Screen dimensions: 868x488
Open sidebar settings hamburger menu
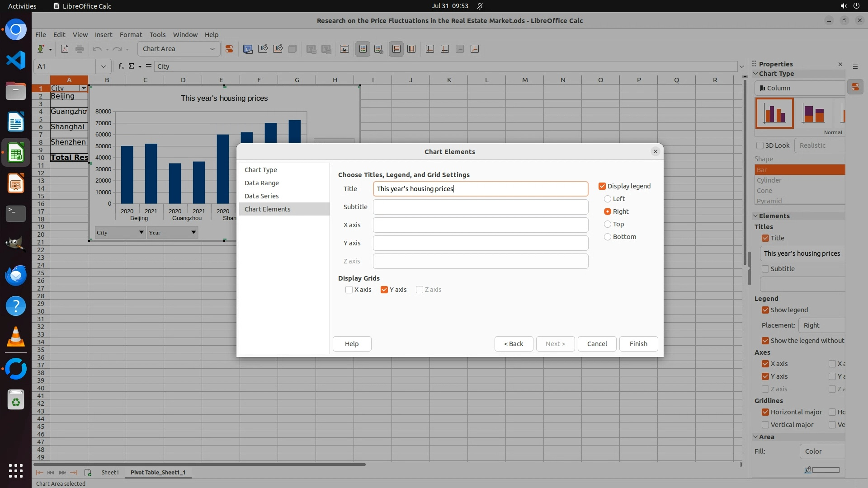855,66
